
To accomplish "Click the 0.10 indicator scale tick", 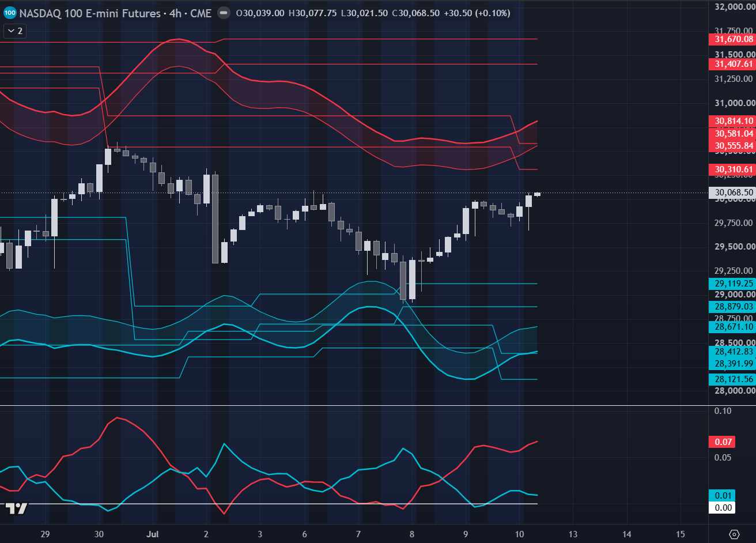I will (x=723, y=410).
